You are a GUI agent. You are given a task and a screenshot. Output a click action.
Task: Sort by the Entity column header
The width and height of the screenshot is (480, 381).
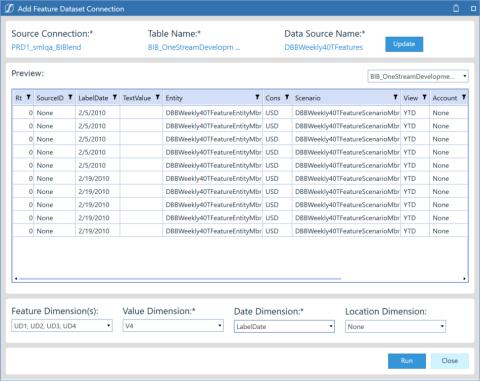pos(174,98)
